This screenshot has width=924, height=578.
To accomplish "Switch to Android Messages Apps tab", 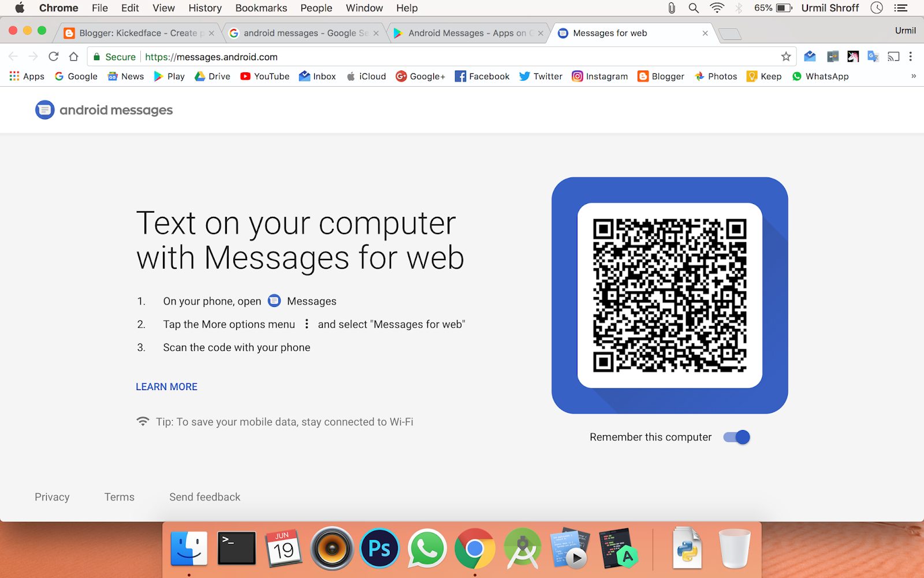I will click(468, 33).
